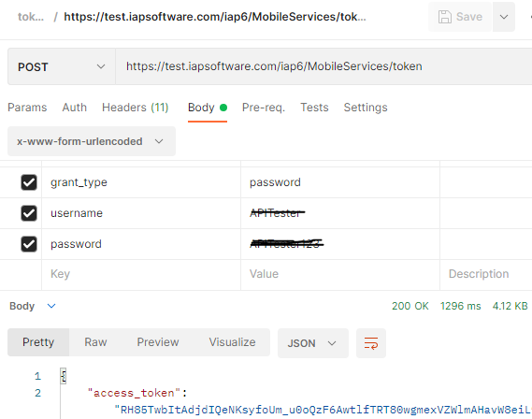Click the empty Description input field
This screenshot has height=419, width=532.
[x=486, y=274]
